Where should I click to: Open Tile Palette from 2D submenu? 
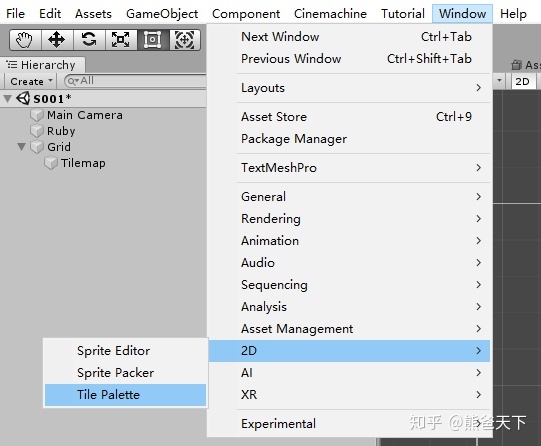click(125, 395)
